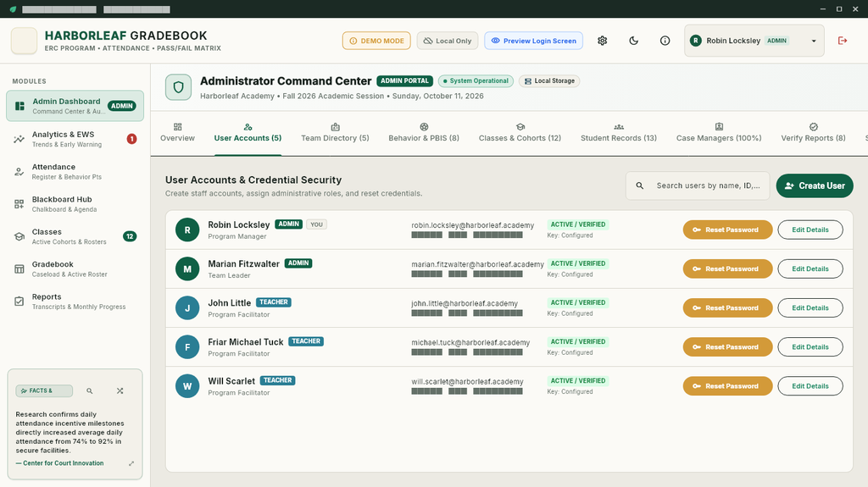The height and width of the screenshot is (487, 868).
Task: Click Preview Login Screen
Action: 534,41
